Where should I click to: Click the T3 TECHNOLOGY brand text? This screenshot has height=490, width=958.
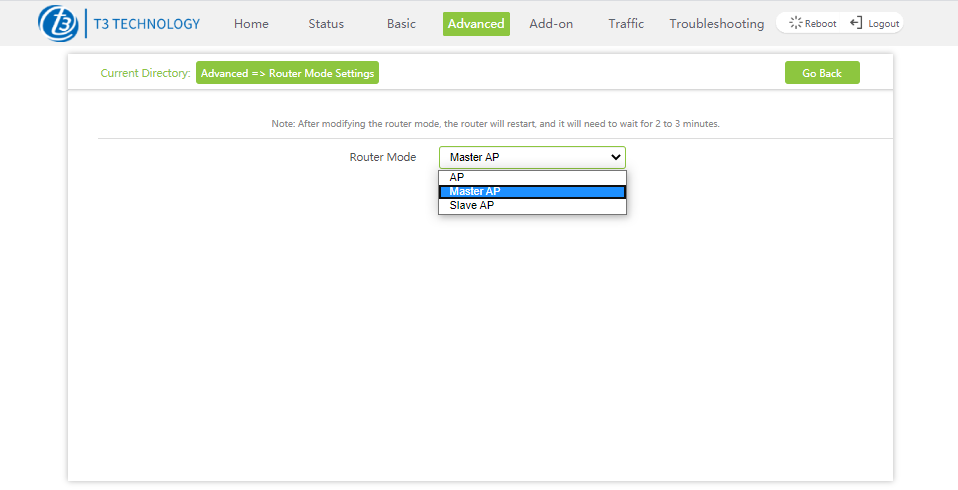[147, 24]
